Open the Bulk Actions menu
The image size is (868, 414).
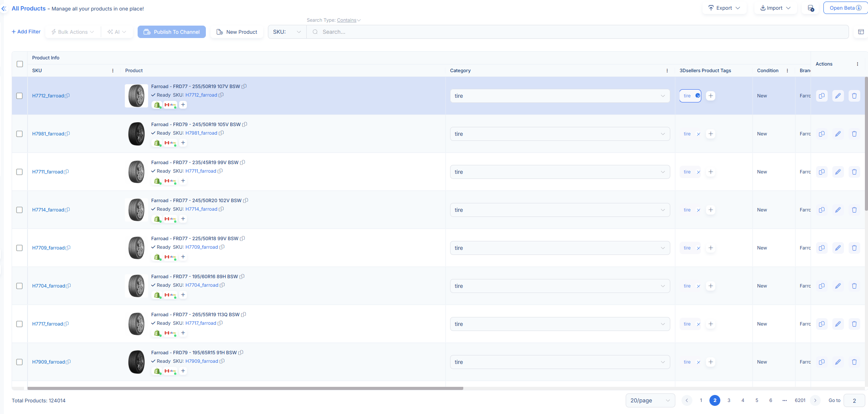tap(72, 32)
